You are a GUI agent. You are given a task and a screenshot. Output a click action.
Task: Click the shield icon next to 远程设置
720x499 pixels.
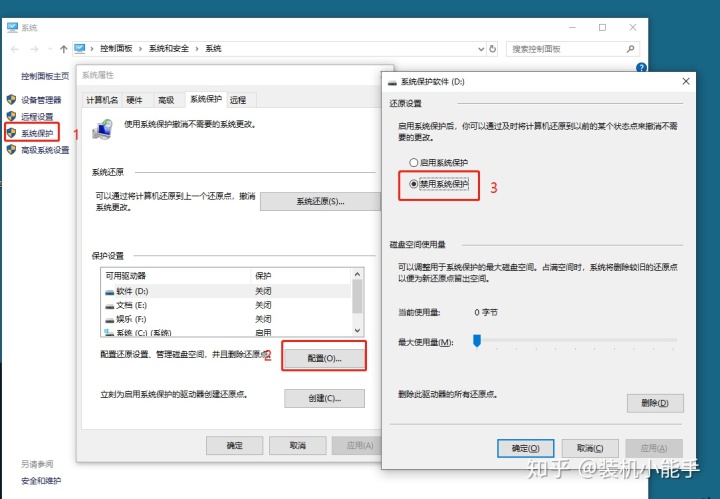(x=11, y=116)
